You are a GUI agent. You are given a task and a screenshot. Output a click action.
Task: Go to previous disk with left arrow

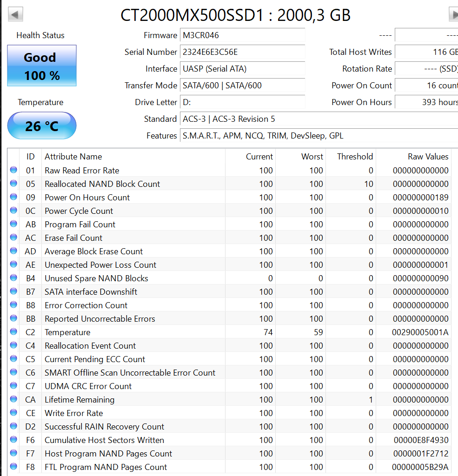(15, 14)
